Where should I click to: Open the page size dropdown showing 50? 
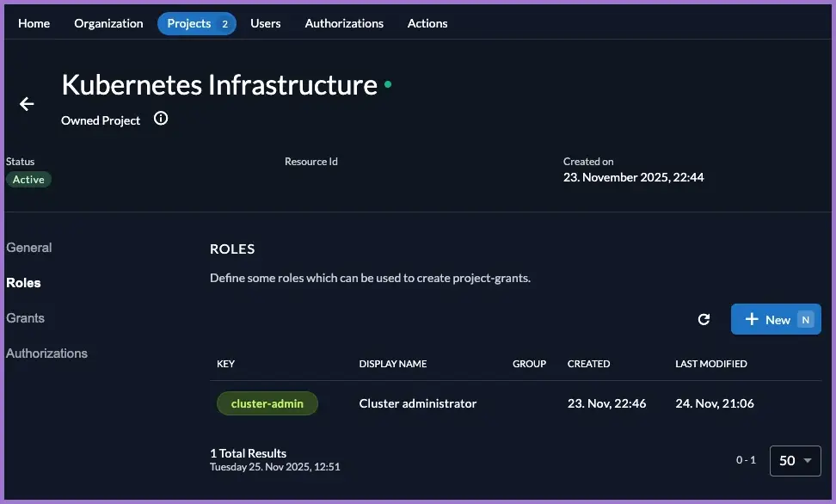(x=795, y=460)
